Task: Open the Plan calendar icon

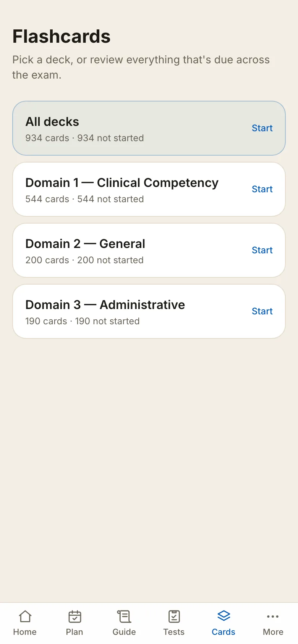Action: coord(74,616)
